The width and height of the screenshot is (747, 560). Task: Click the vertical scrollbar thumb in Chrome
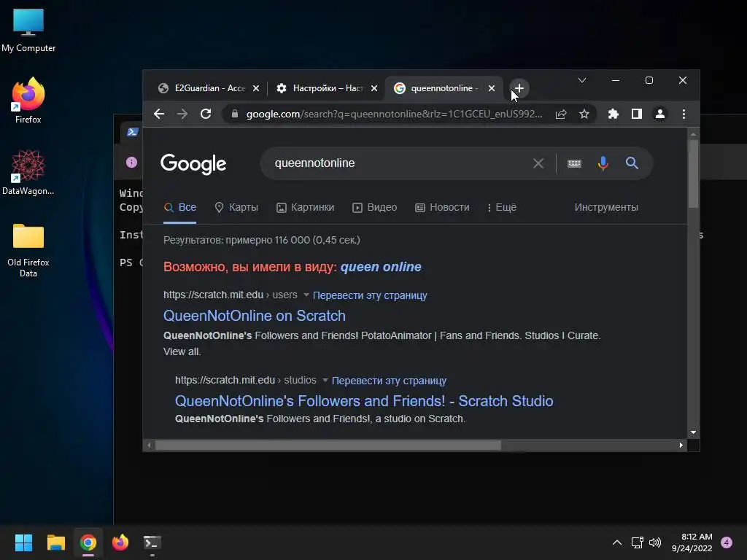click(693, 174)
